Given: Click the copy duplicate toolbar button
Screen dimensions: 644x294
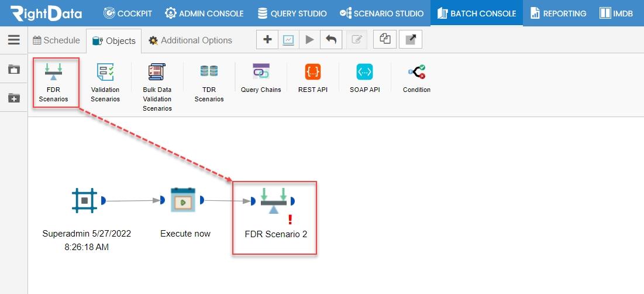Looking at the screenshot, I should click(385, 39).
